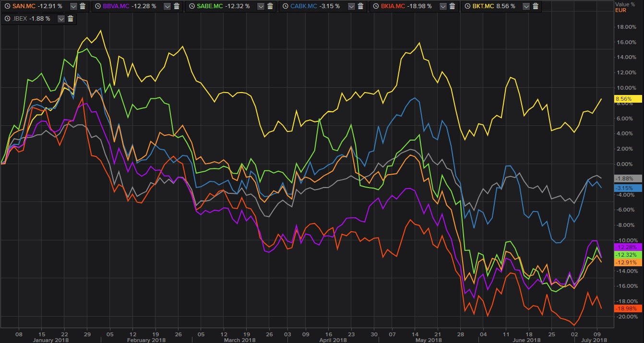The image size is (644, 343).
Task: Click the Value % axis label
Action: pyautogui.click(x=626, y=4)
